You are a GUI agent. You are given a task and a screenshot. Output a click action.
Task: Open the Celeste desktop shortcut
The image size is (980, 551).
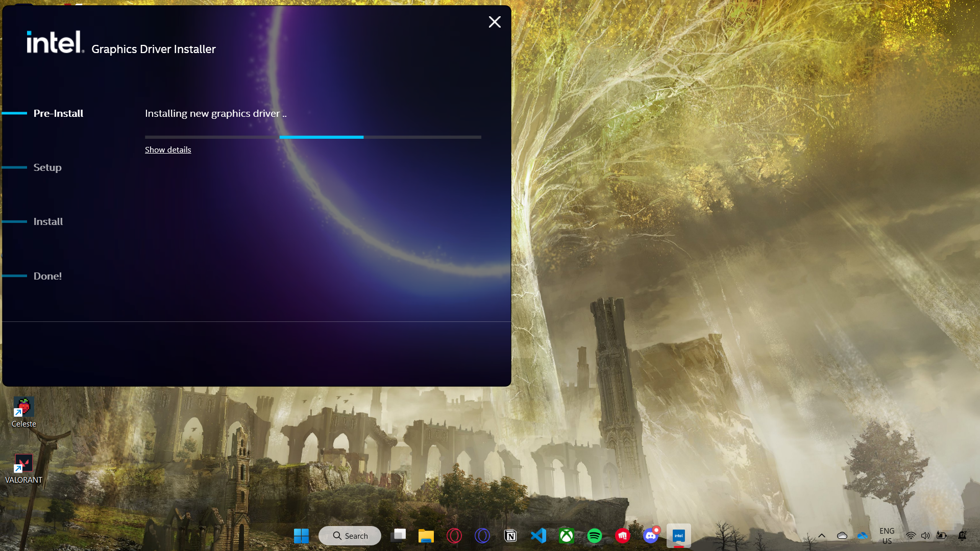(23, 411)
